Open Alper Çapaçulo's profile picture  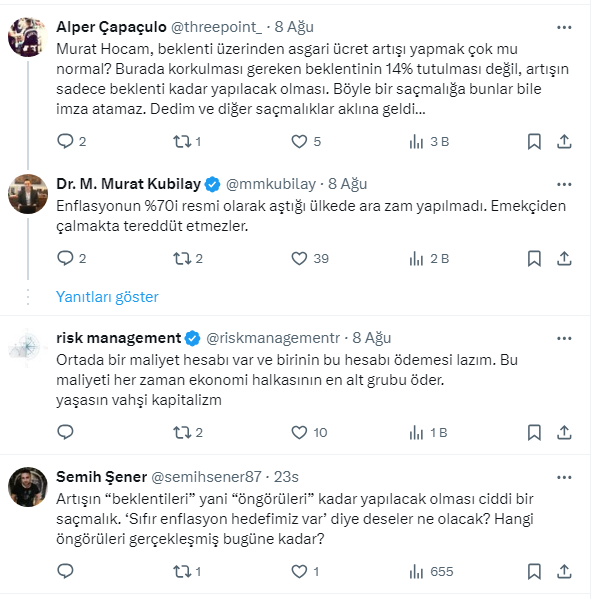27,37
